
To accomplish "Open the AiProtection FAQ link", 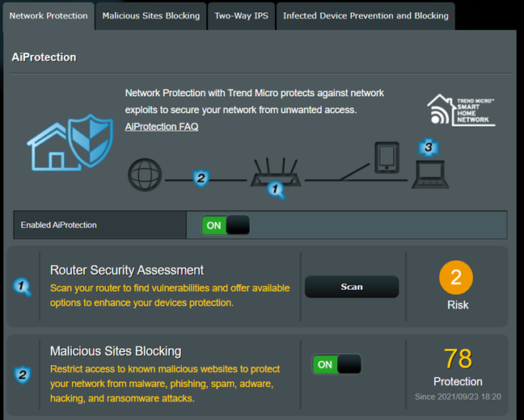I will pyautogui.click(x=162, y=127).
